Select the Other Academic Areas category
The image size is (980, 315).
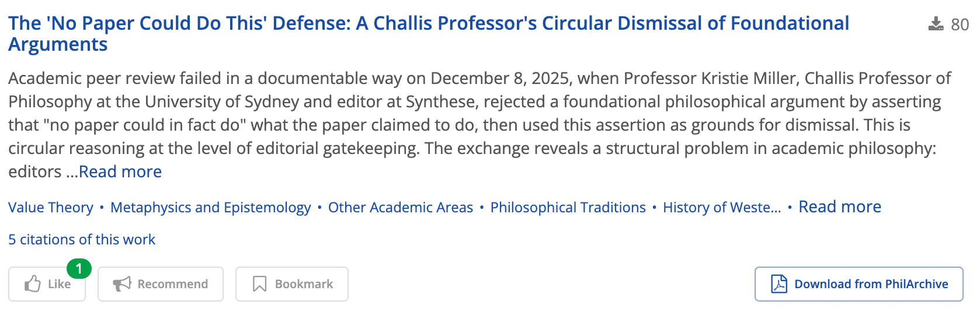coord(401,208)
